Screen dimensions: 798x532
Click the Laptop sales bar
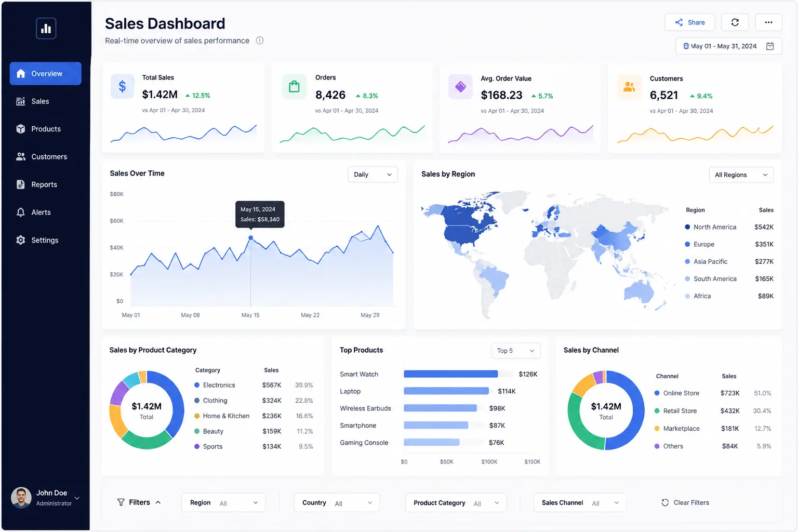tap(446, 391)
